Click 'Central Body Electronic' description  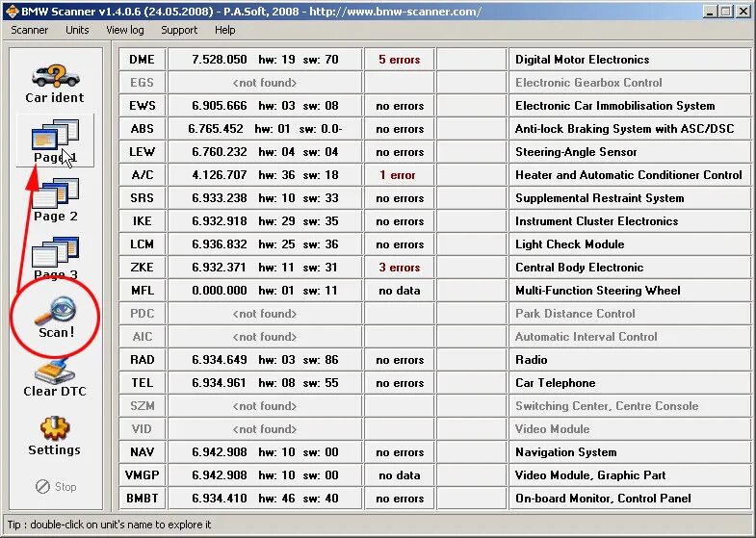click(x=580, y=268)
